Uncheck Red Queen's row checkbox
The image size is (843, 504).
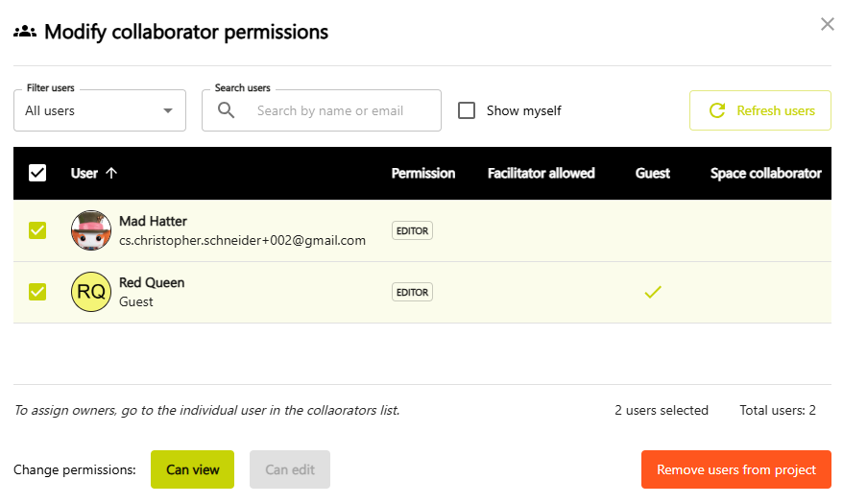(x=37, y=292)
